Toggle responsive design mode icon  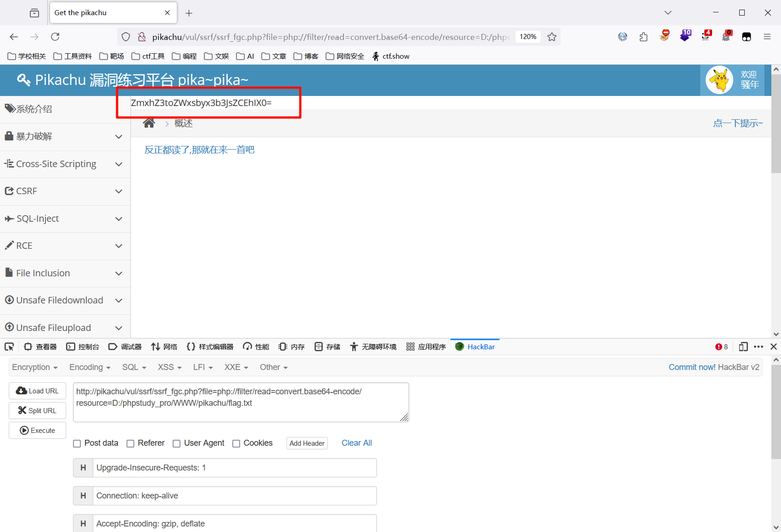(x=743, y=347)
